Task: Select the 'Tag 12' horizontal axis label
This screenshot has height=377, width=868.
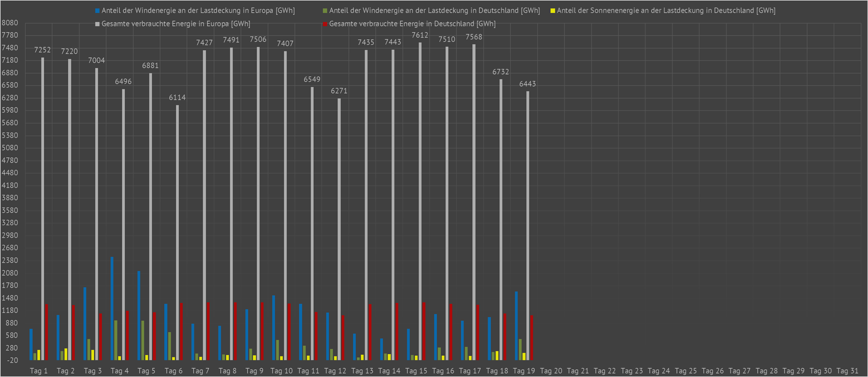Action: tap(335, 371)
